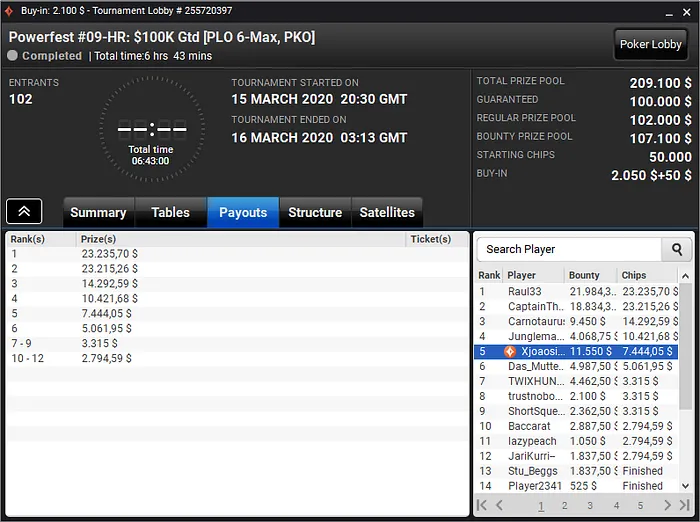Open page 5 of player list

click(640, 505)
